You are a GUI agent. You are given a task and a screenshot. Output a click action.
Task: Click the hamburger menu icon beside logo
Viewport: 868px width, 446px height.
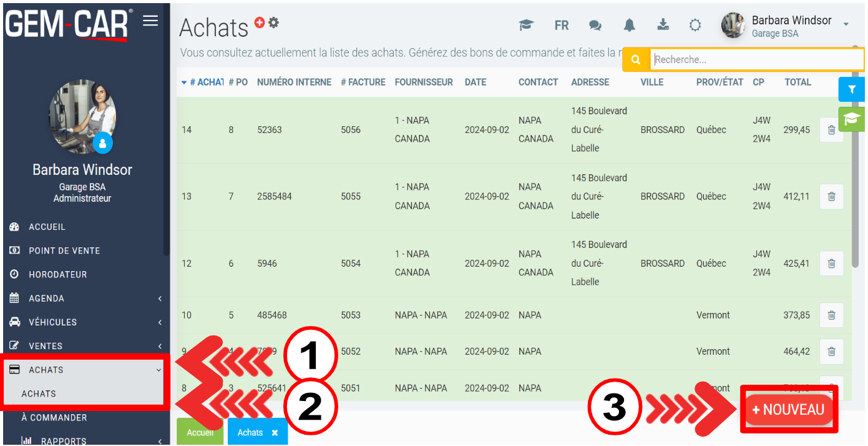tap(150, 21)
